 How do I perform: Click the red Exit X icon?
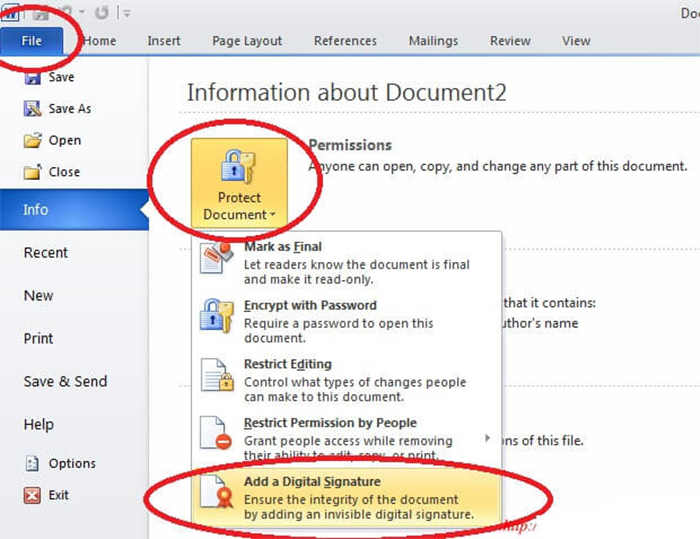(x=32, y=495)
